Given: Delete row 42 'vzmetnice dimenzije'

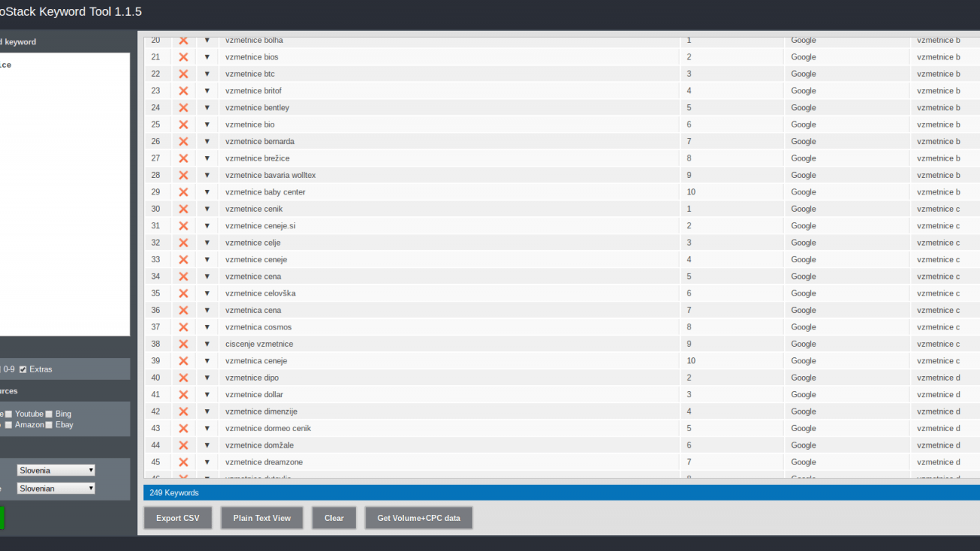Looking at the screenshot, I should [183, 412].
